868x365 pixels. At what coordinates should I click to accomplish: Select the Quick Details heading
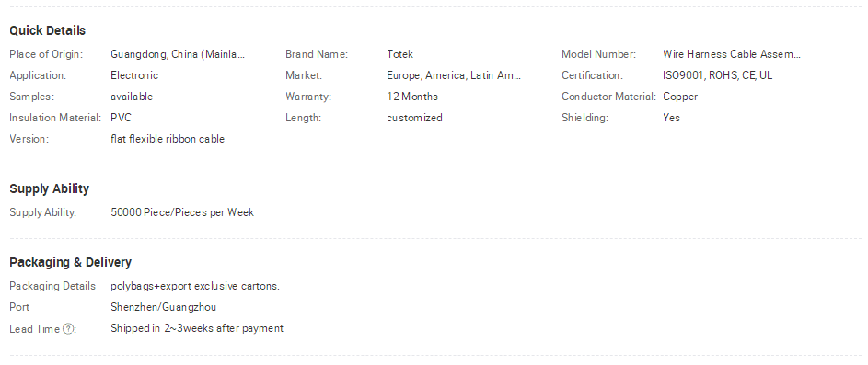tap(48, 30)
